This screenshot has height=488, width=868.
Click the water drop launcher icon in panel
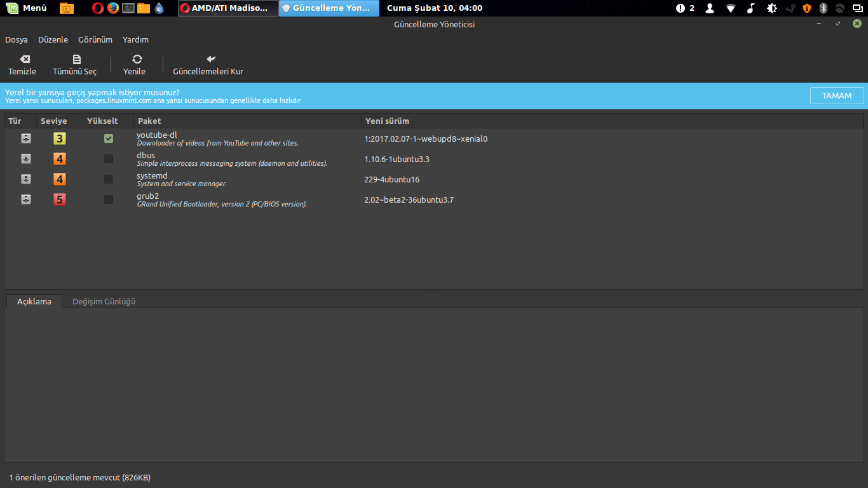click(x=159, y=8)
